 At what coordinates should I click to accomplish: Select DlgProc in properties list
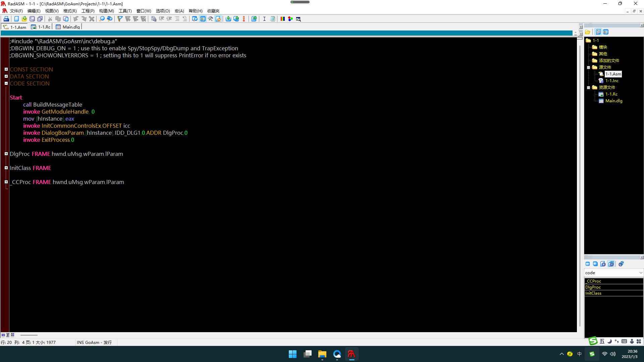pos(593,287)
